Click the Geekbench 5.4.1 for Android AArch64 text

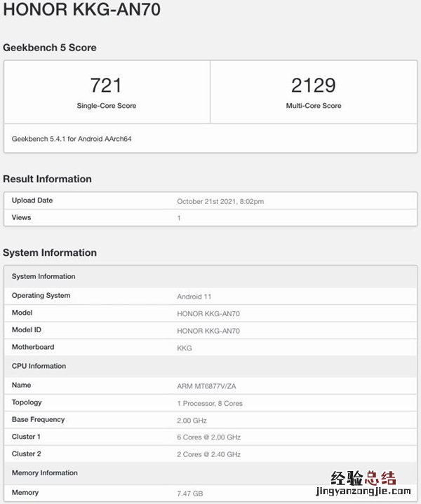click(72, 139)
